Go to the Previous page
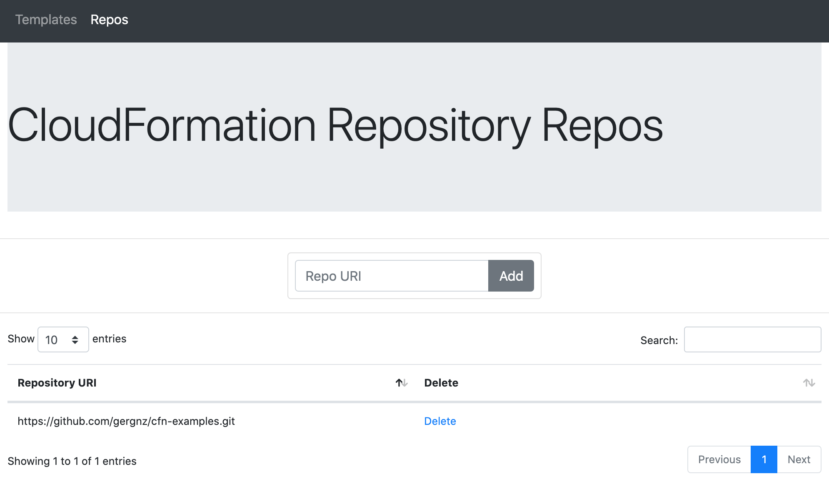The height and width of the screenshot is (504, 829). click(719, 459)
